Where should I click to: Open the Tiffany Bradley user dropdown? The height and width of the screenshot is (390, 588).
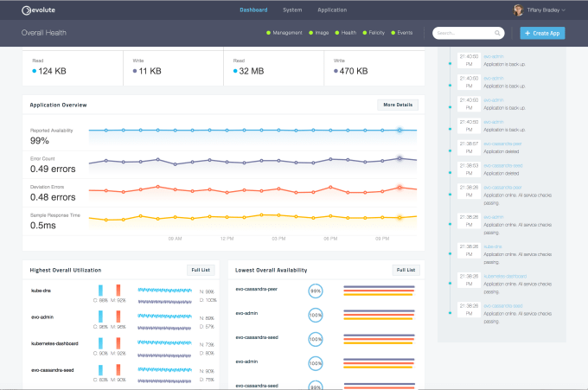(x=546, y=10)
